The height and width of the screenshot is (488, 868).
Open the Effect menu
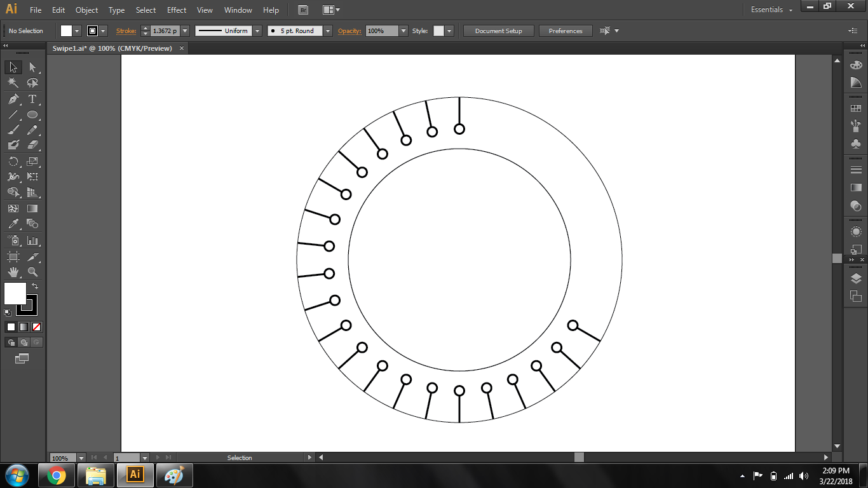pos(177,10)
